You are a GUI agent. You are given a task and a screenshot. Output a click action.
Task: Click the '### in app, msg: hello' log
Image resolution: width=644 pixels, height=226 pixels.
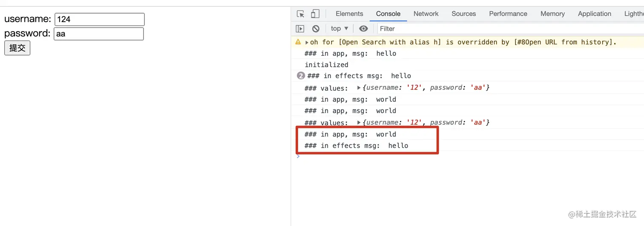(350, 54)
